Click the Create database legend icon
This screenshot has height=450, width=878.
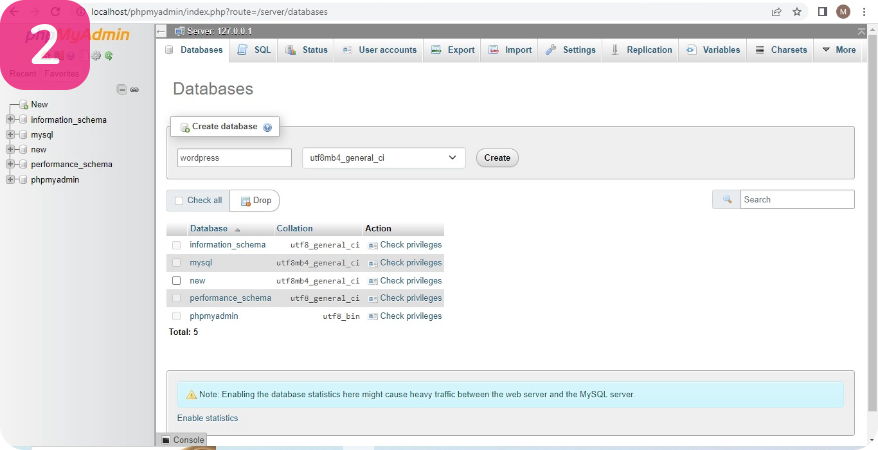(x=184, y=127)
